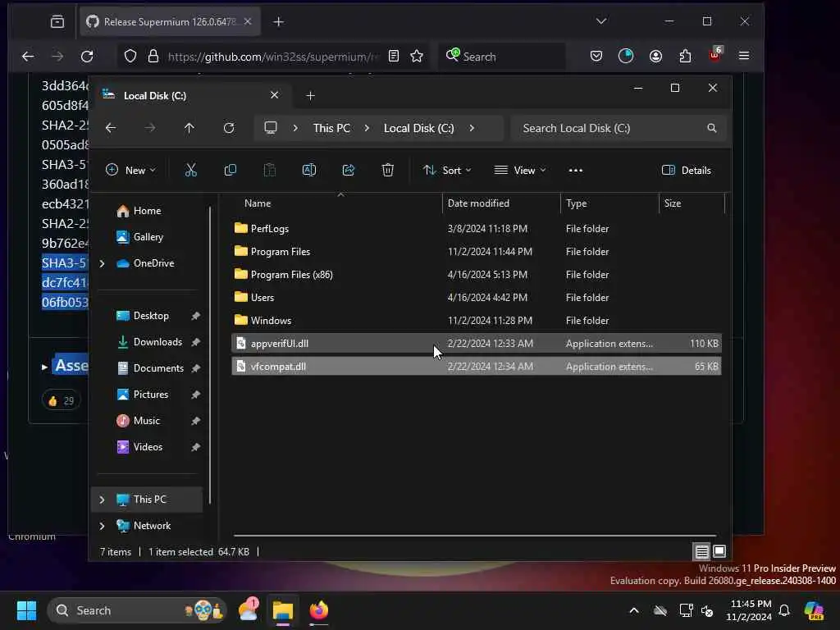This screenshot has height=630, width=840.
Task: Open the See more ellipsis menu
Action: click(575, 171)
